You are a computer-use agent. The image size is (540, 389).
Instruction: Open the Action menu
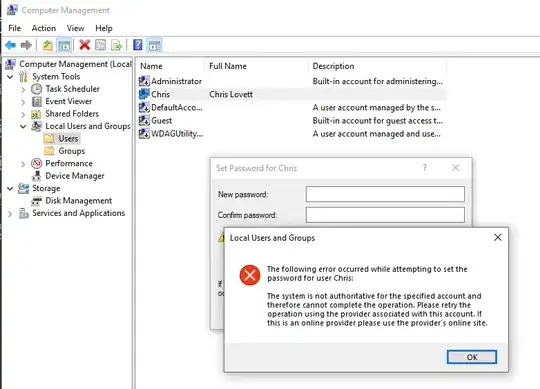[x=44, y=28]
